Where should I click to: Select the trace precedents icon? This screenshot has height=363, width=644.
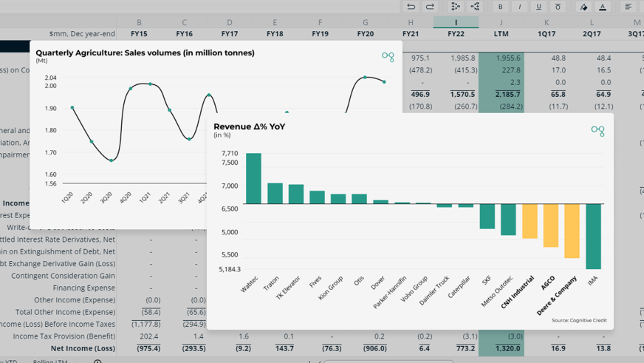click(456, 7)
